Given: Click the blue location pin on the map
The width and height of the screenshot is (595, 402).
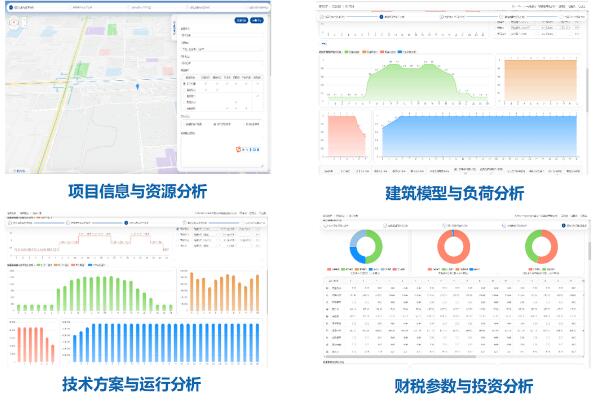Looking at the screenshot, I should point(137,87).
